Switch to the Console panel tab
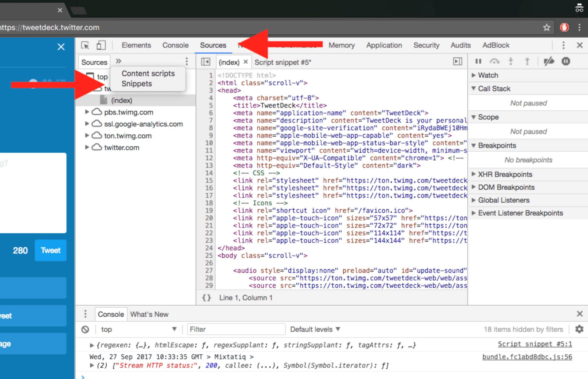Viewport: 588px width, 379px height. click(175, 45)
